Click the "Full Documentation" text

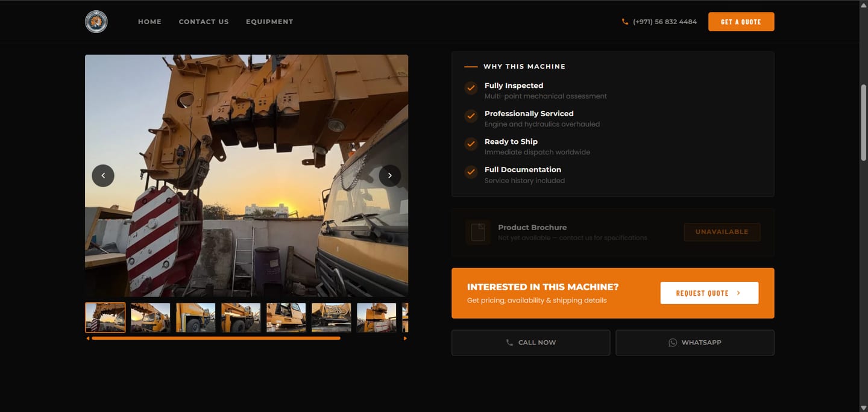point(523,169)
